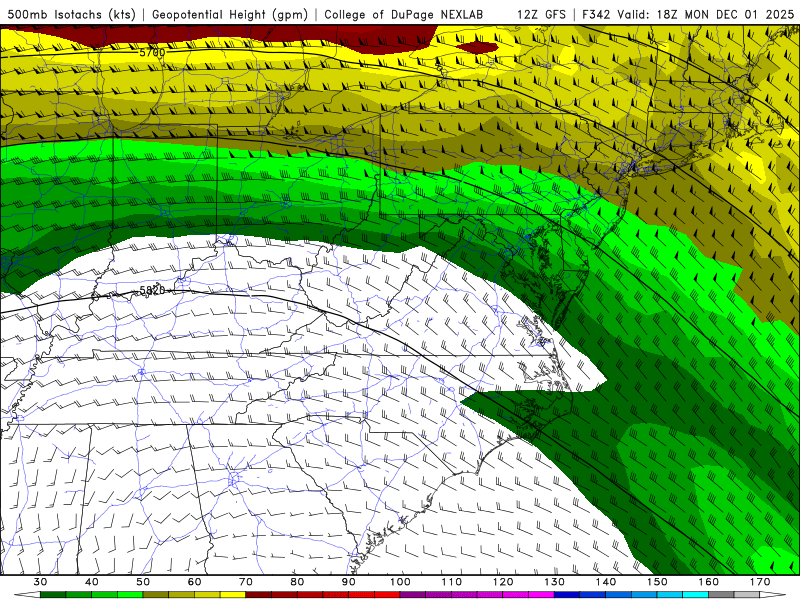Click the darkest green swatch starting at 30
This screenshot has height=600, width=800.
point(53,595)
